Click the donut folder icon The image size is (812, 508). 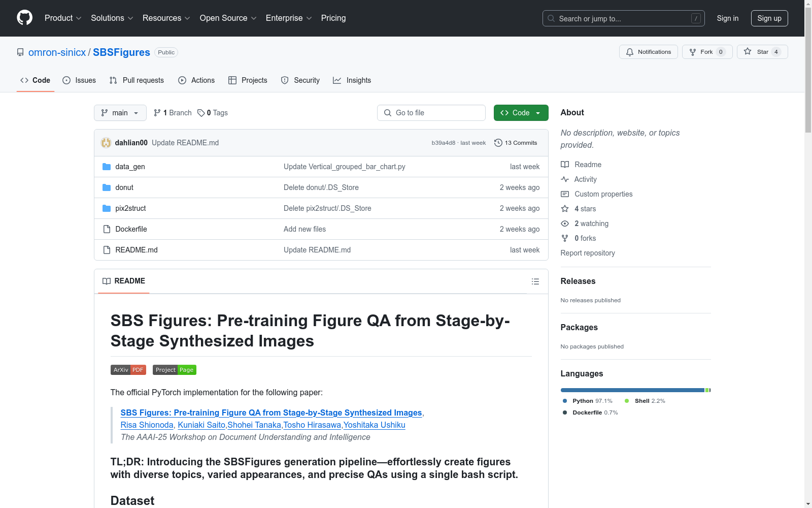pos(107,187)
